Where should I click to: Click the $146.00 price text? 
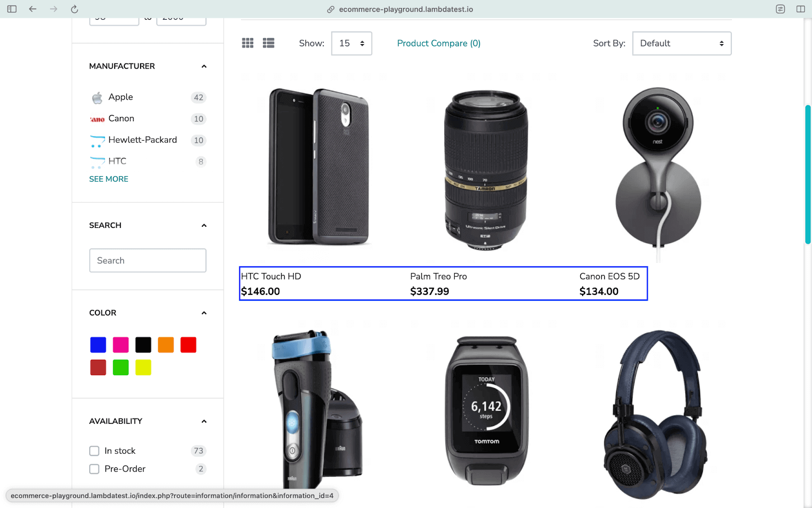click(260, 291)
